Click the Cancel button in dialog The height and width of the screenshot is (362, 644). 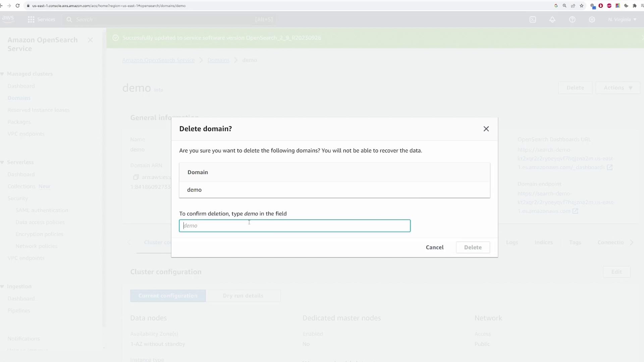pos(434,247)
